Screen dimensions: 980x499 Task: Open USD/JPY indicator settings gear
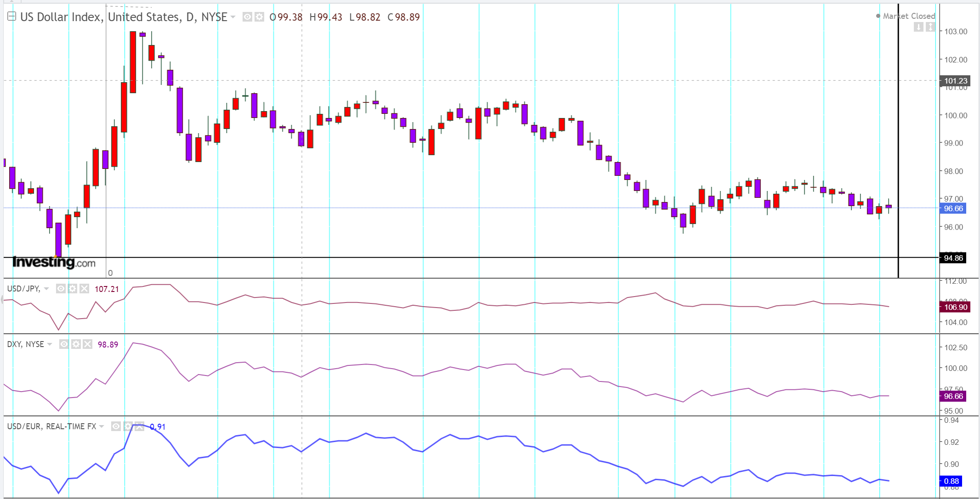tap(73, 289)
